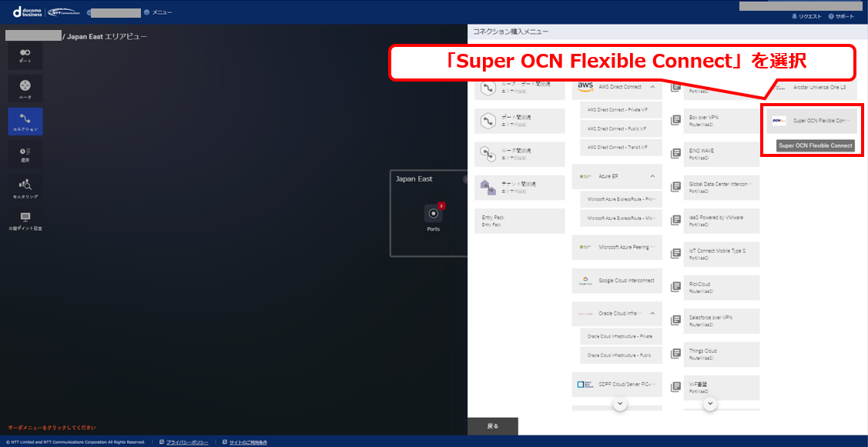
Task: Open the プライバシーポリシー link
Action: click(187, 442)
